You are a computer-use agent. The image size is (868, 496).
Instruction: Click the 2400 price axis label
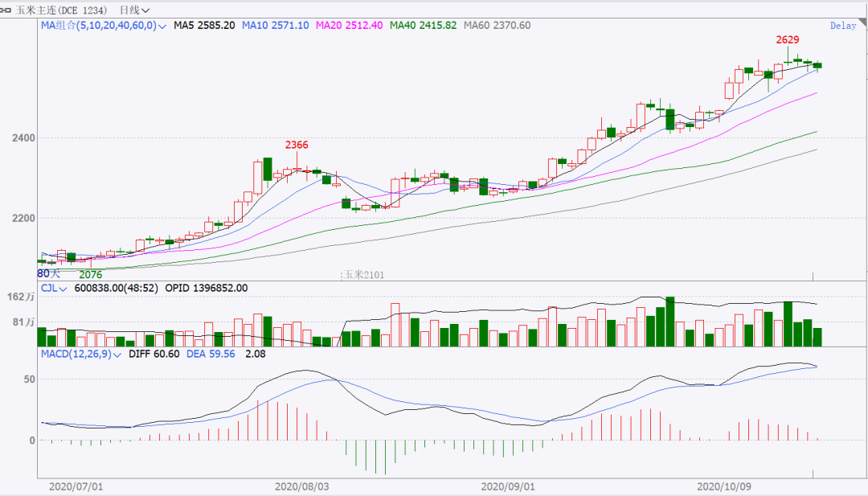pos(24,137)
